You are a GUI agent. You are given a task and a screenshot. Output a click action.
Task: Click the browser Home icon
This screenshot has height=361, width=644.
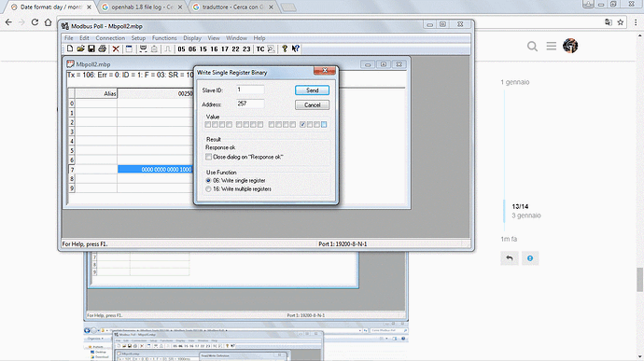pos(48,22)
